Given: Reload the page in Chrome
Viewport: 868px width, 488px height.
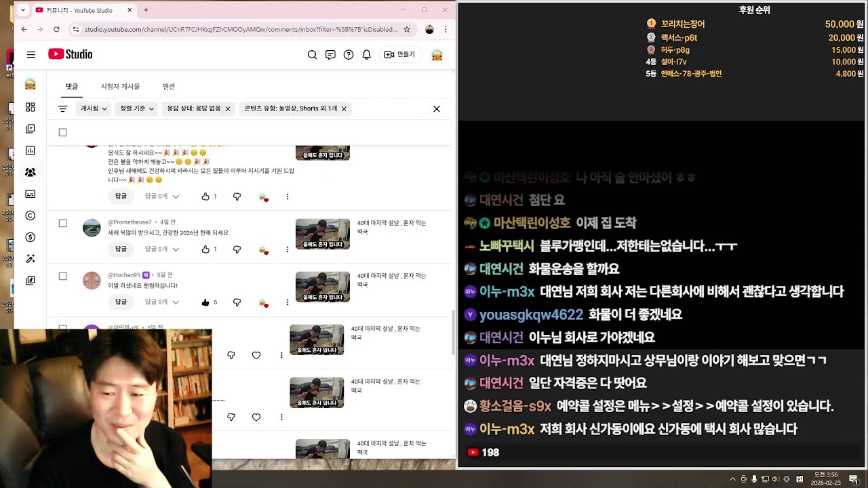Looking at the screenshot, I should 56,30.
